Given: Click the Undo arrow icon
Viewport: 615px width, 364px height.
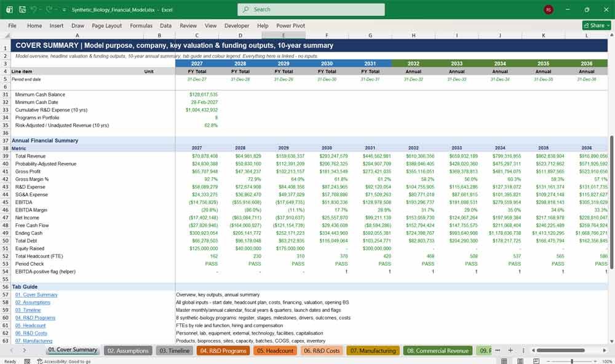Looking at the screenshot, I should [34, 9].
